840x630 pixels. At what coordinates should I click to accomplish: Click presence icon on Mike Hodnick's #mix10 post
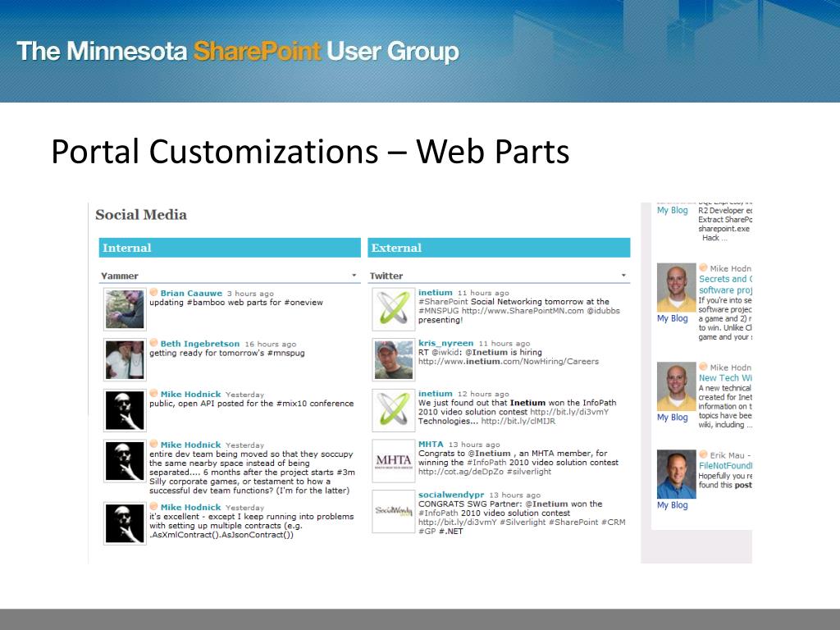pos(153,393)
